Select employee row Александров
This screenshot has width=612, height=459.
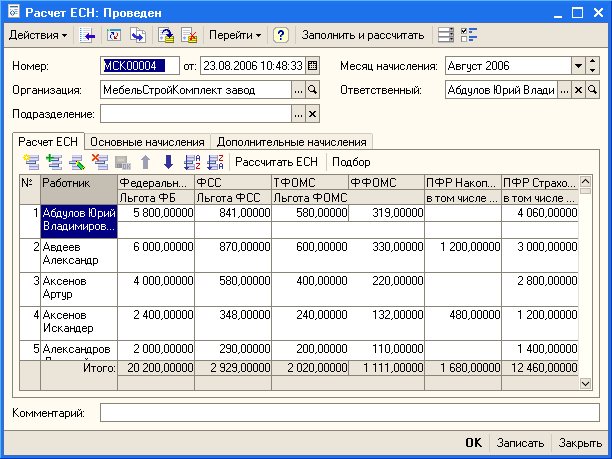tap(79, 350)
